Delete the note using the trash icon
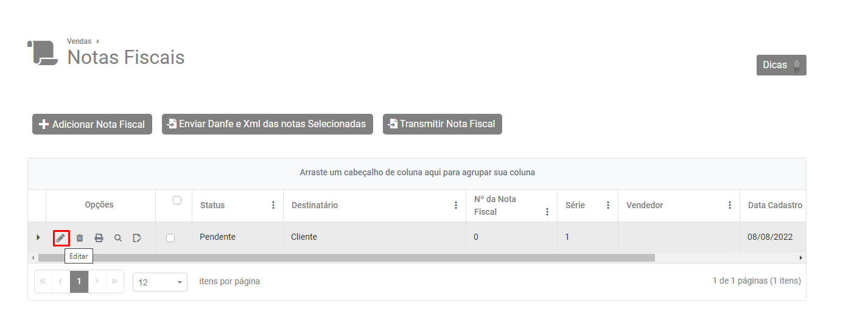The height and width of the screenshot is (311, 868). click(80, 237)
